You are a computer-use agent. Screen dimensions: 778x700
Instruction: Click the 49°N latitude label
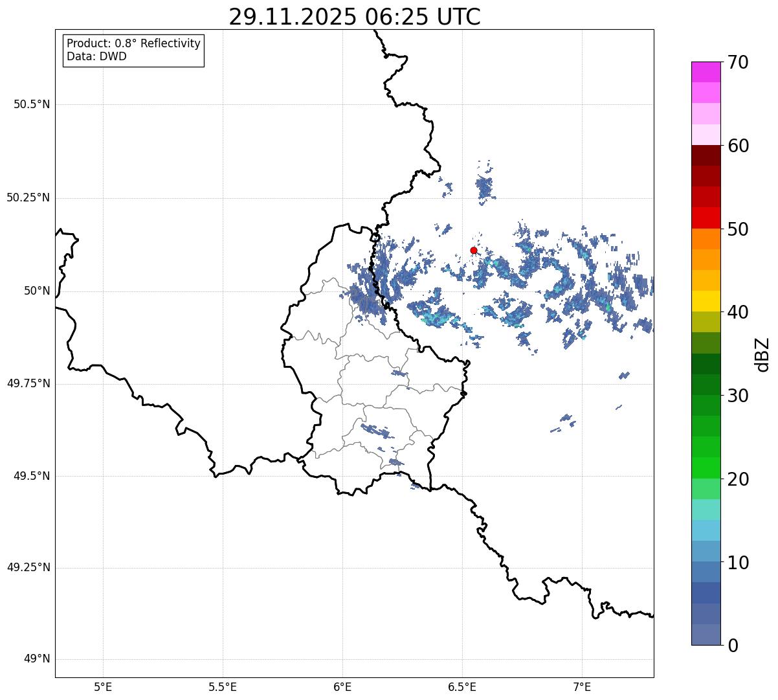37,659
